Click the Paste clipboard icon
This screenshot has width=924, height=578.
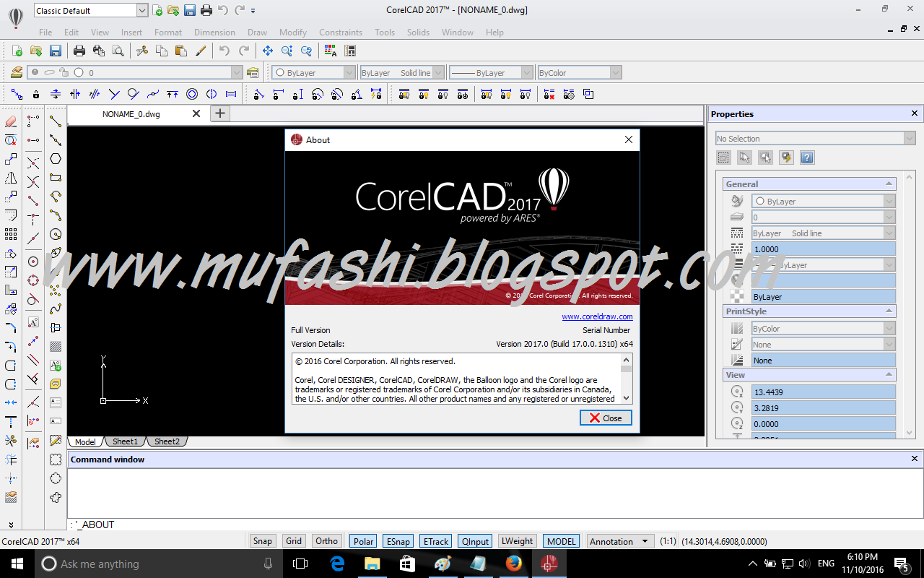tap(181, 51)
